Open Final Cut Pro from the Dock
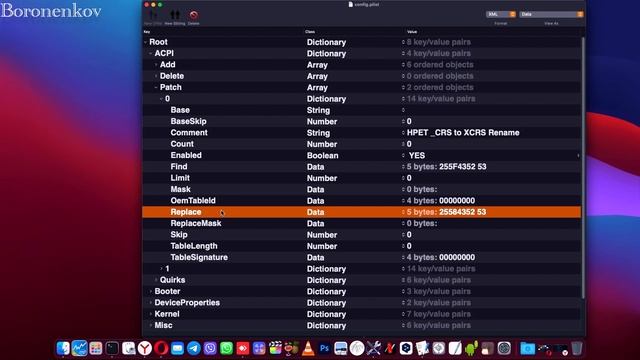640x360 pixels. pos(275,349)
